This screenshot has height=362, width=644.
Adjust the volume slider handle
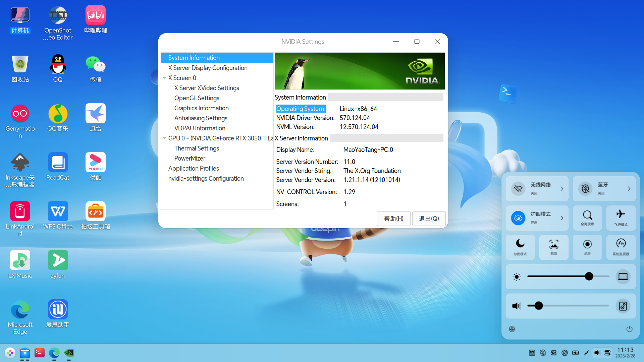click(539, 306)
